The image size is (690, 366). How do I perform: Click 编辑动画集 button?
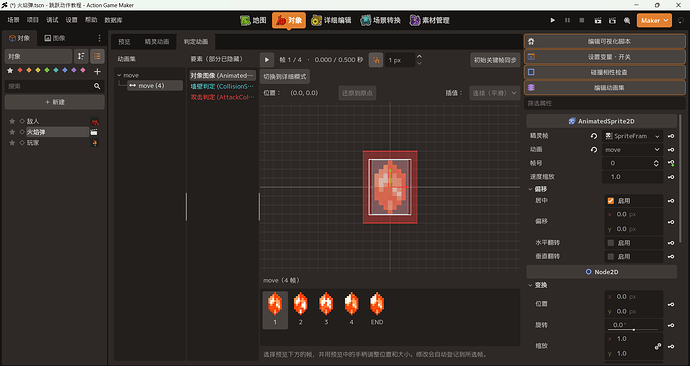(605, 88)
